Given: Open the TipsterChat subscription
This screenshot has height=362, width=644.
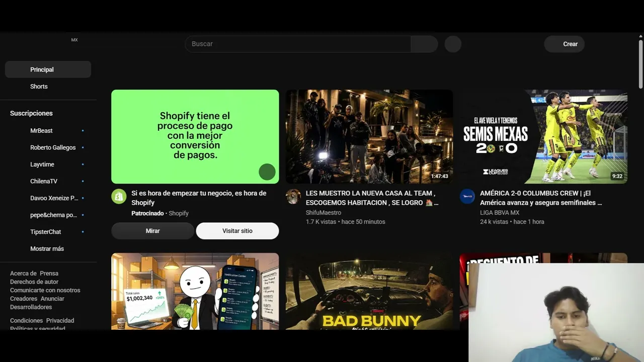Looking at the screenshot, I should pos(48,232).
